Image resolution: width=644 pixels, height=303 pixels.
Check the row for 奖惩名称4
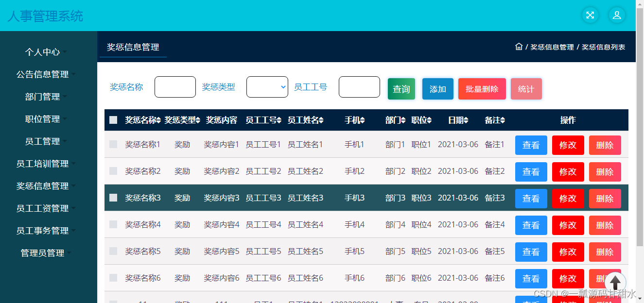coord(113,224)
